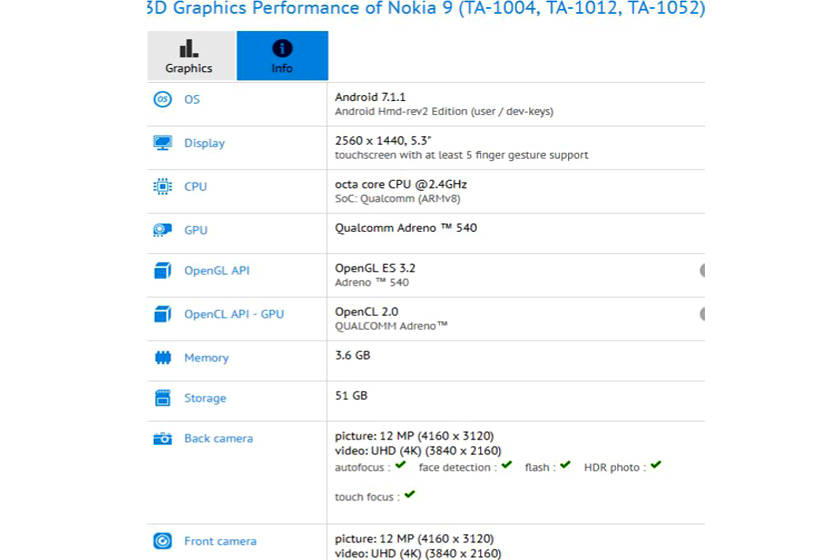The image size is (840, 560).
Task: Select the touchscreen 5 finger gesture text
Action: [461, 155]
